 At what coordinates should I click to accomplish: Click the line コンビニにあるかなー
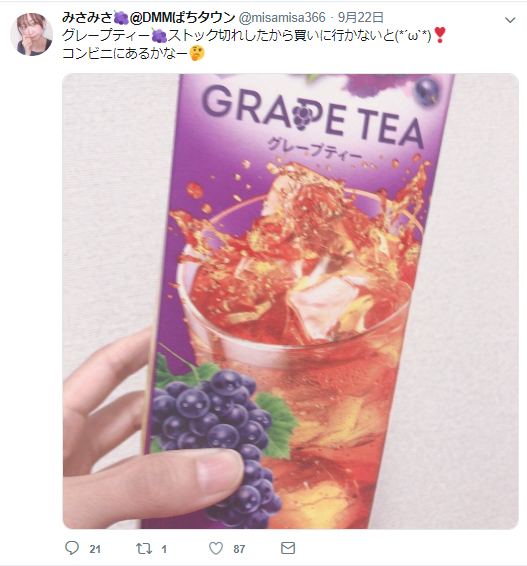point(125,53)
